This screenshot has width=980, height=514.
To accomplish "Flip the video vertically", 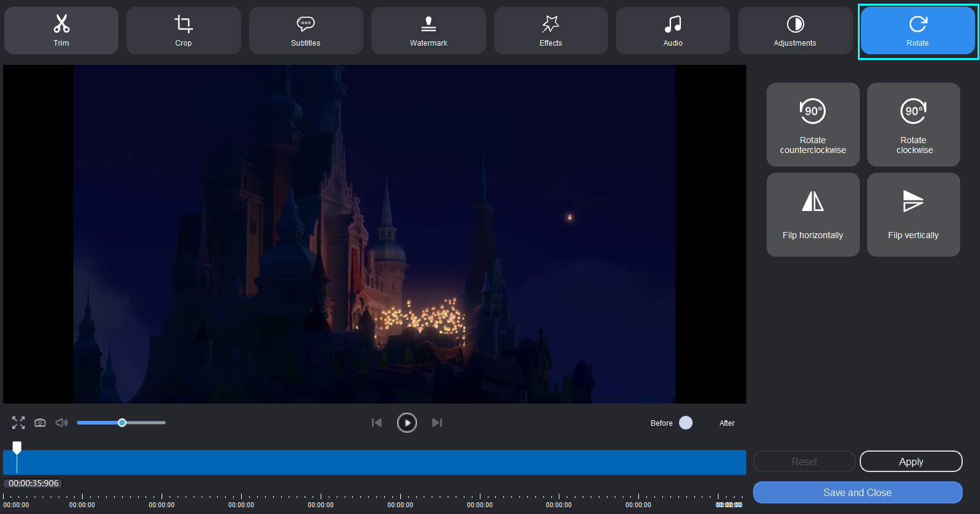I will (x=913, y=215).
